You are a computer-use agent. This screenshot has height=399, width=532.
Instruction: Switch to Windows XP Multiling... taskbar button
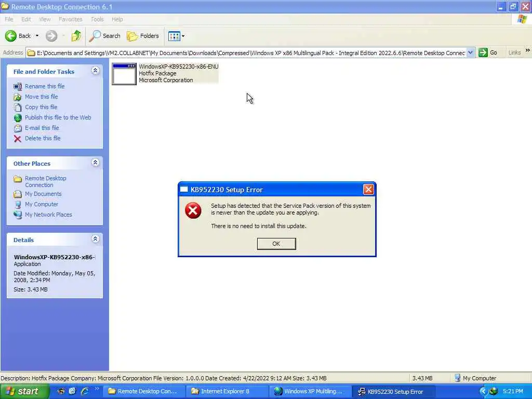point(311,392)
